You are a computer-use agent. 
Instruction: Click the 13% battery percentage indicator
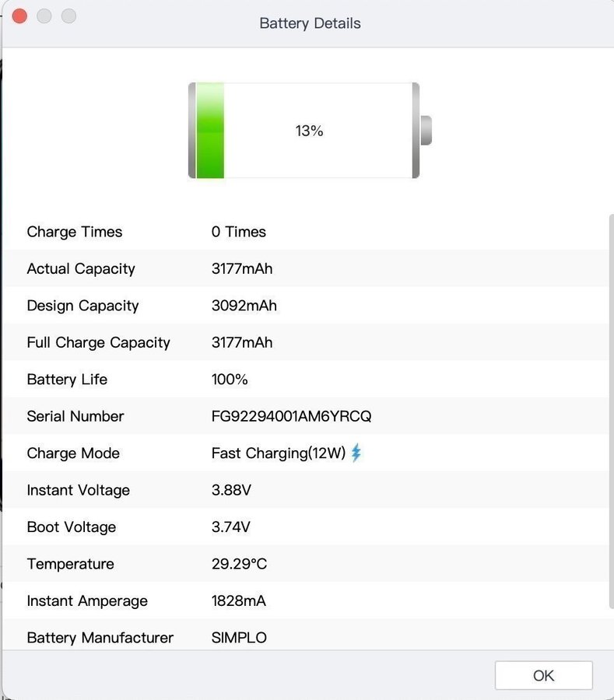(309, 131)
